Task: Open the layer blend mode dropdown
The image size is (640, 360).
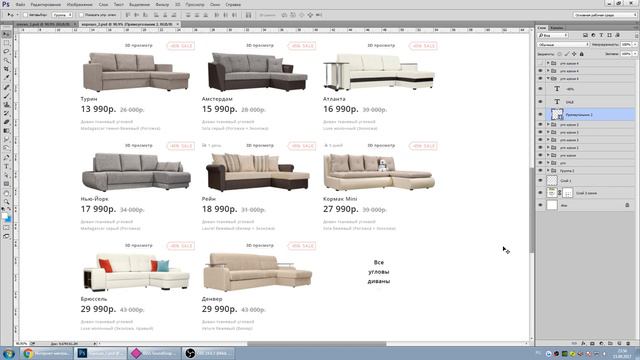Action: [x=563, y=44]
